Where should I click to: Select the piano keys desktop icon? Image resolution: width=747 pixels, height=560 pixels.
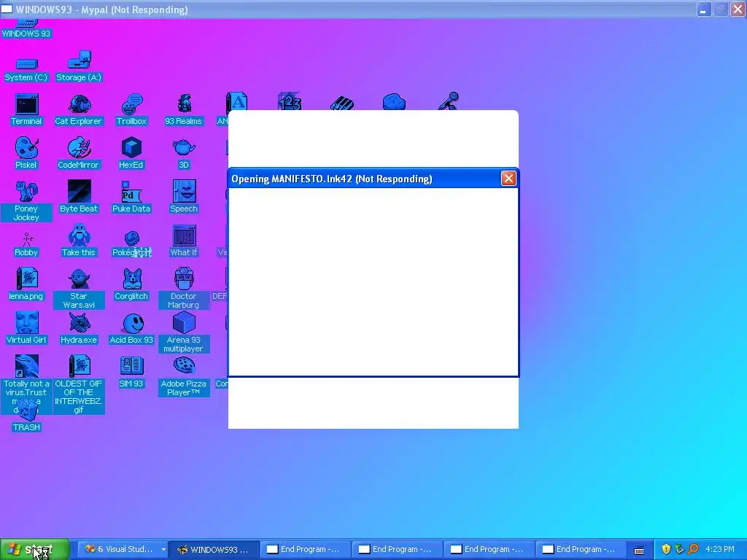coord(342,103)
